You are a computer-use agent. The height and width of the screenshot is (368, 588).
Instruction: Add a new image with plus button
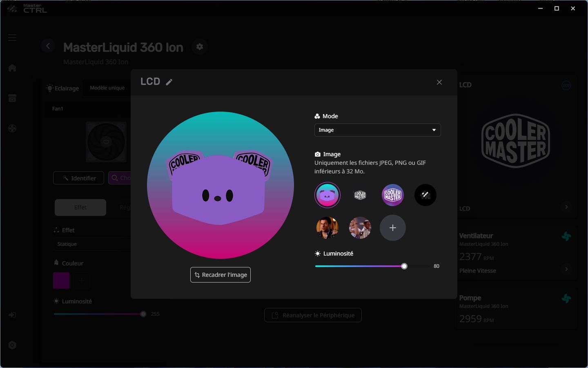click(x=393, y=228)
